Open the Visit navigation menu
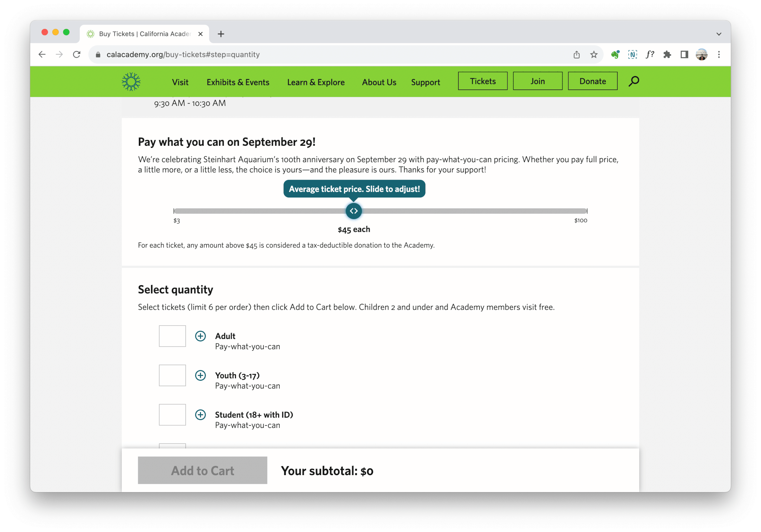761x532 pixels. click(x=180, y=82)
